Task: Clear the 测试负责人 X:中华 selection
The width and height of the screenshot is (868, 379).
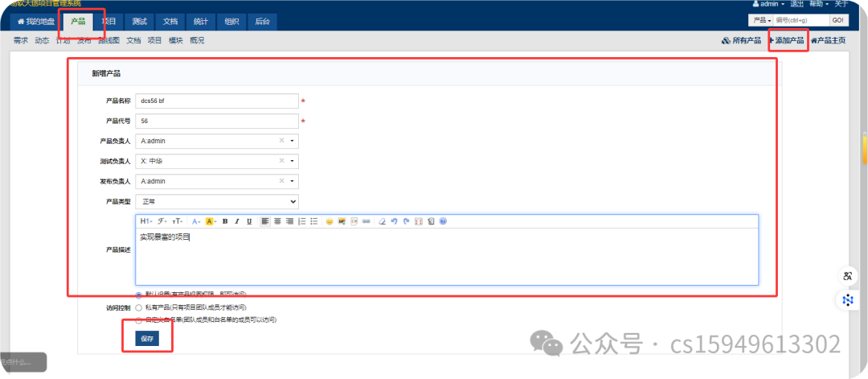Action: point(281,161)
